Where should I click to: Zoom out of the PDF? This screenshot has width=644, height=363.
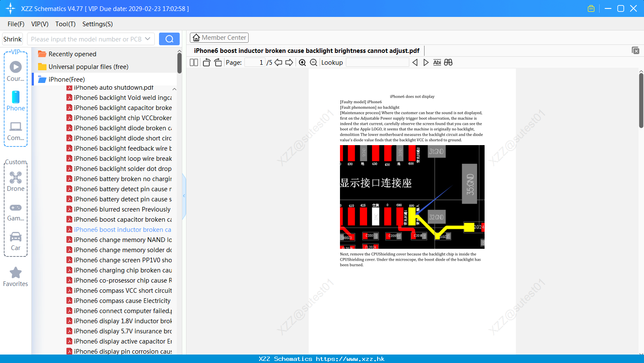(x=314, y=63)
